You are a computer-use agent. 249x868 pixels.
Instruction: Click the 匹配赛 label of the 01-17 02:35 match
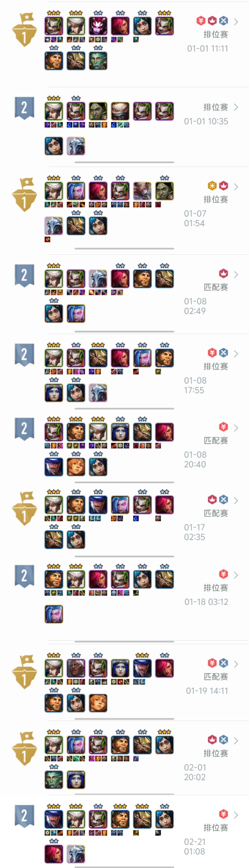(216, 513)
